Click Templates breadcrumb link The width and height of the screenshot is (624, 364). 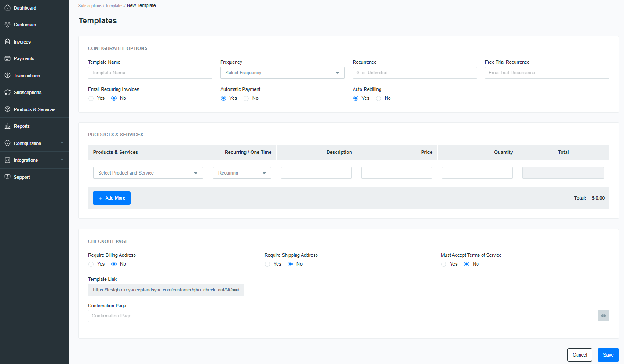point(114,6)
